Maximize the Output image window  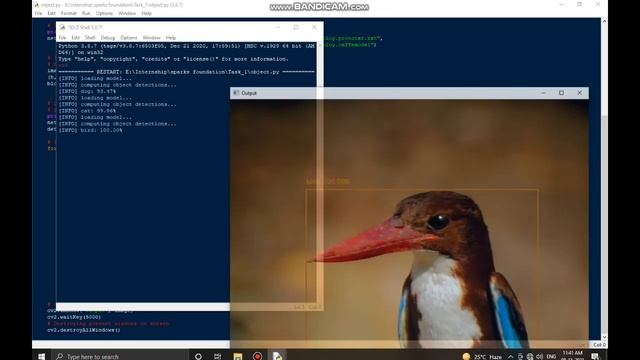(x=562, y=93)
